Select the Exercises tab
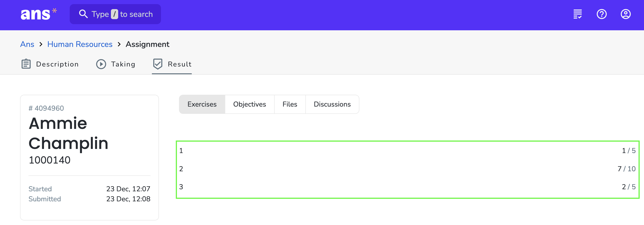 point(202,104)
